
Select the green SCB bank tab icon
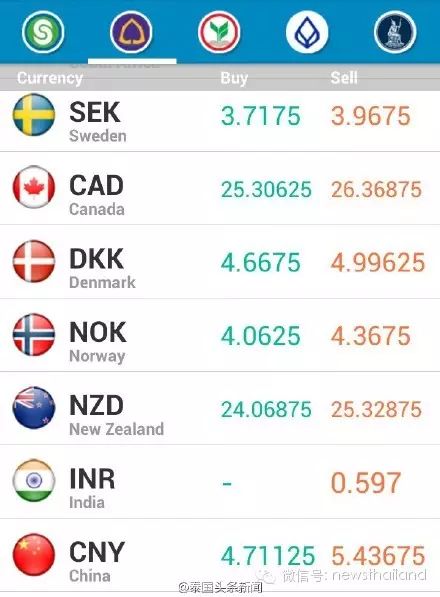point(43,32)
